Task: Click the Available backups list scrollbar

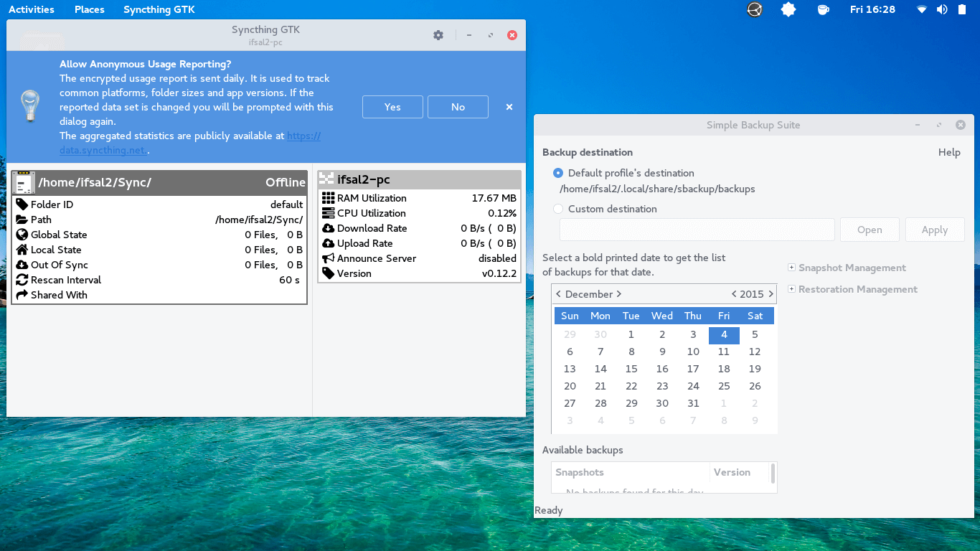Action: click(773, 474)
